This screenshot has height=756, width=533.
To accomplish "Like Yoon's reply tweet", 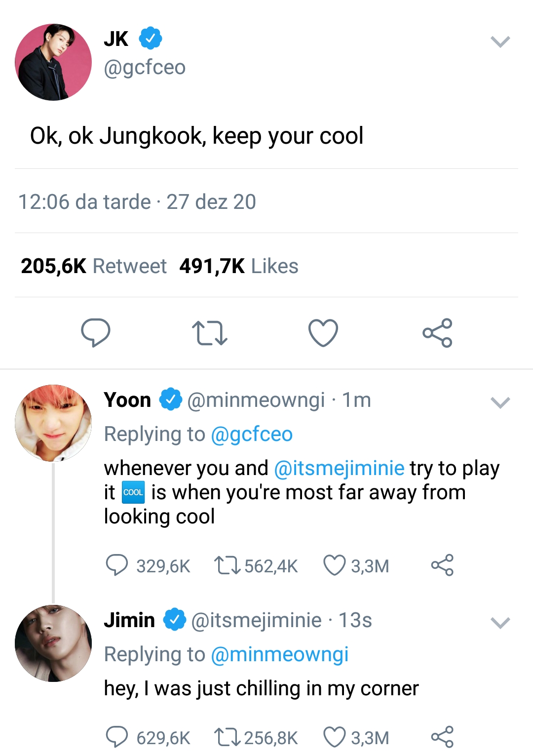I will 334,565.
